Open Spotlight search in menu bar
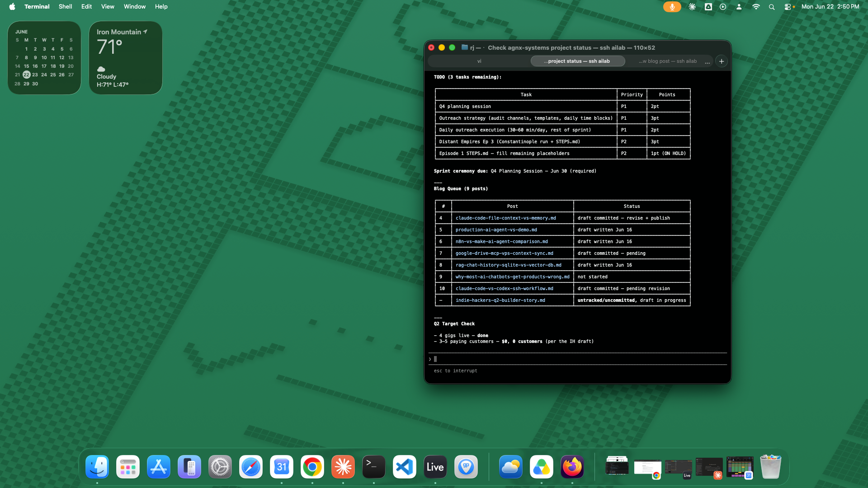Image resolution: width=868 pixels, height=488 pixels. tap(772, 7)
